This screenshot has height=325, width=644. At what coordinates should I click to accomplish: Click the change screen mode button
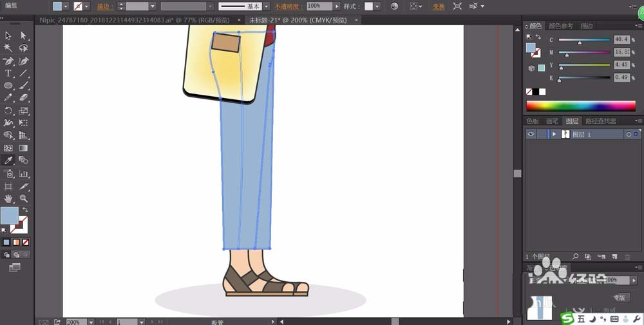coord(14,268)
